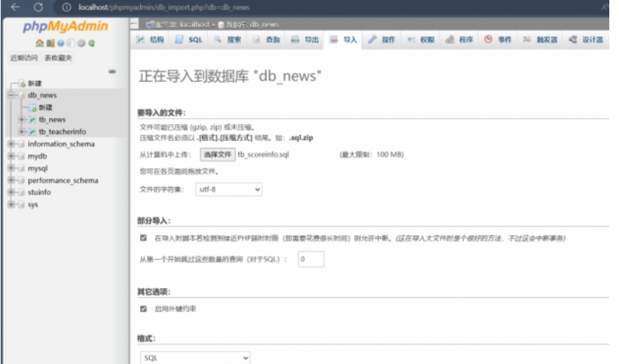
Task: Click the skip queries number input field
Action: (x=311, y=259)
